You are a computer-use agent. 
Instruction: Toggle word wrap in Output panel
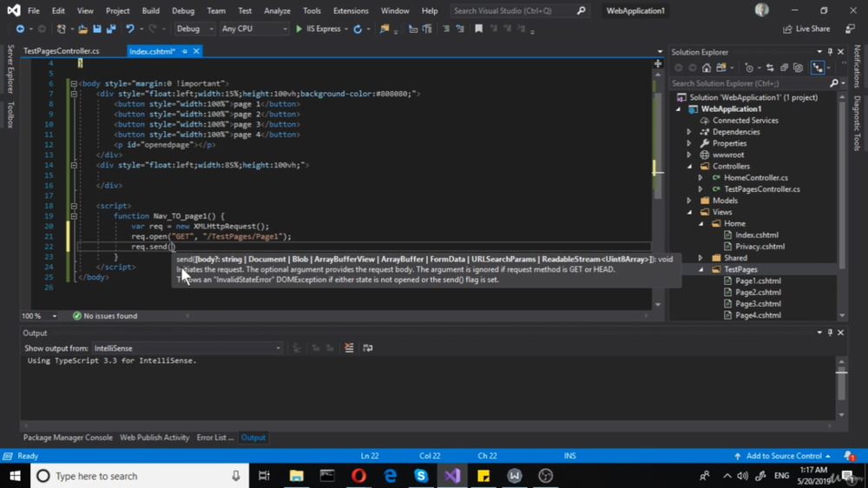[x=368, y=348]
